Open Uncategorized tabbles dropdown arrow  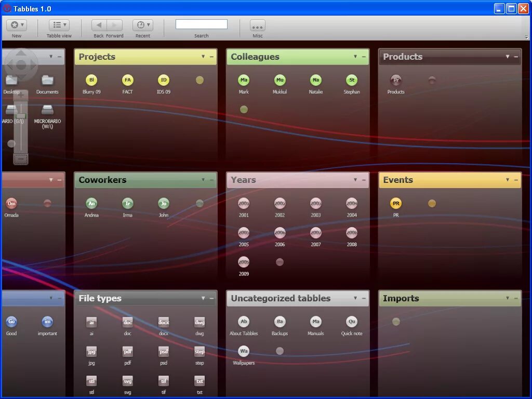pyautogui.click(x=355, y=298)
